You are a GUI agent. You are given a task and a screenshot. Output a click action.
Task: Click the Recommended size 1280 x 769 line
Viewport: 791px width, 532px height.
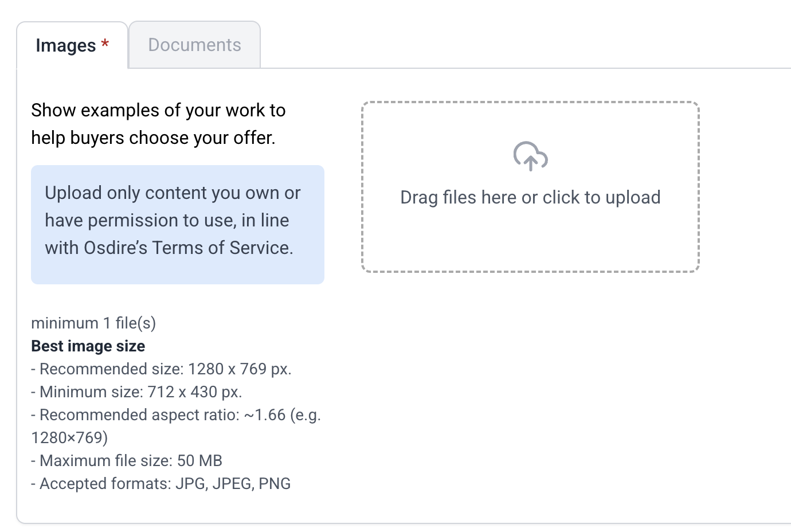point(161,369)
